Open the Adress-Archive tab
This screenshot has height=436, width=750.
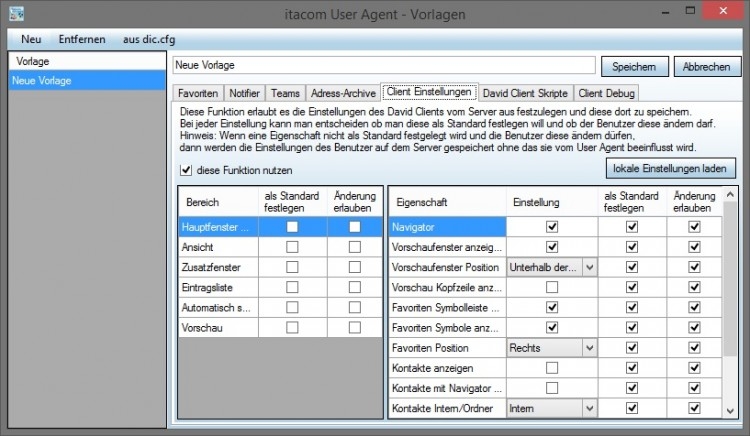(343, 93)
